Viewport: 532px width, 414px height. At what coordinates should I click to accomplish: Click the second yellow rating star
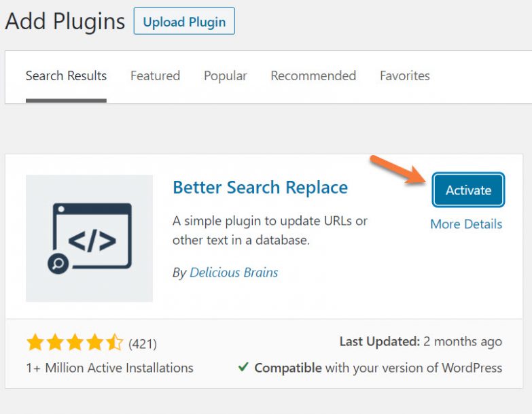tap(55, 343)
